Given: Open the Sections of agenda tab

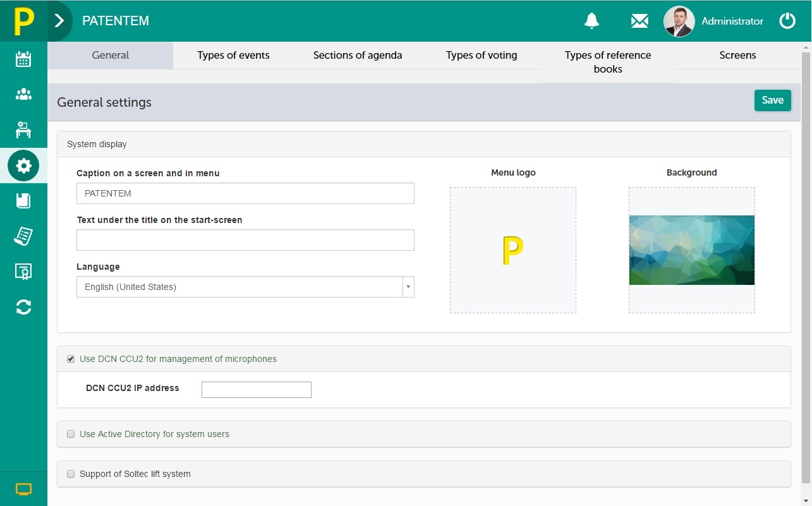Looking at the screenshot, I should (358, 56).
